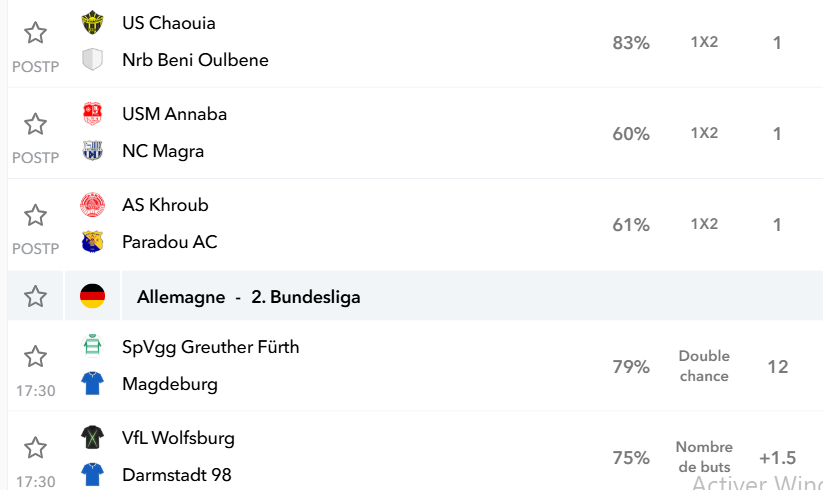Toggle favorite star for USM Annaba match
This screenshot has height=490, width=823.
pos(35,124)
